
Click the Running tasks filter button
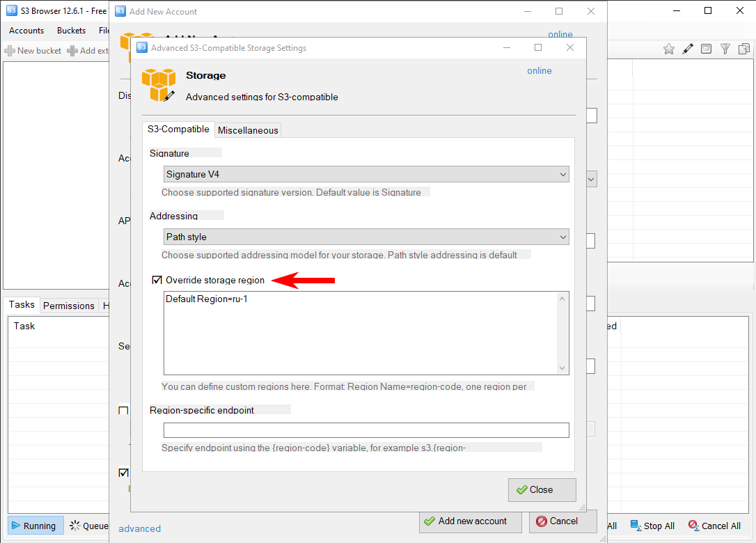36,526
